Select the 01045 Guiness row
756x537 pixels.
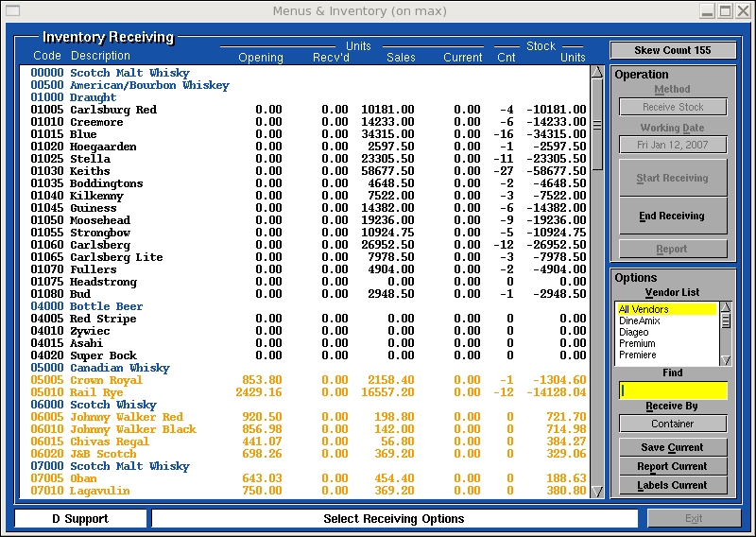304,208
